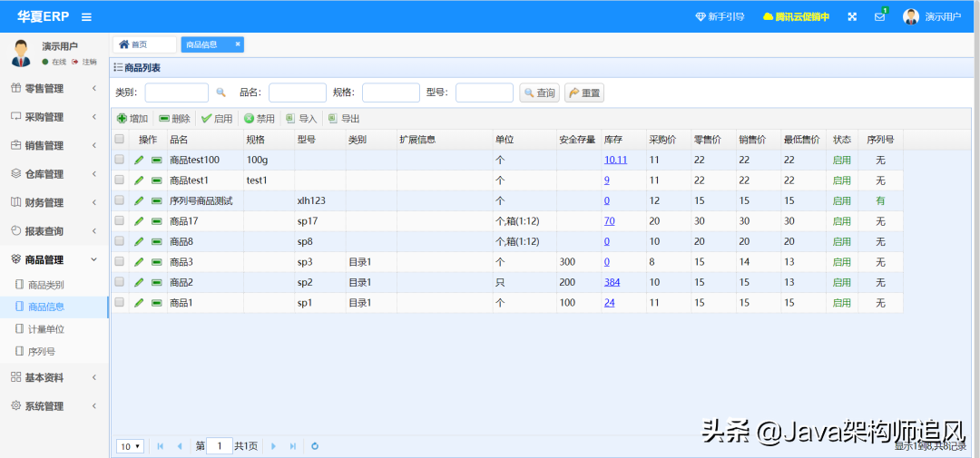Click the 查询 search button
980x458 pixels.
[539, 93]
